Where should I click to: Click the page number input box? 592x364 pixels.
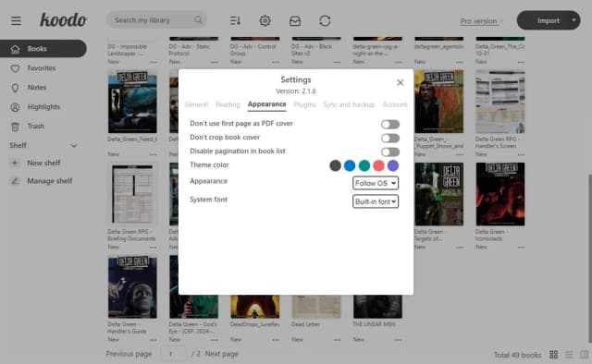[173, 354]
